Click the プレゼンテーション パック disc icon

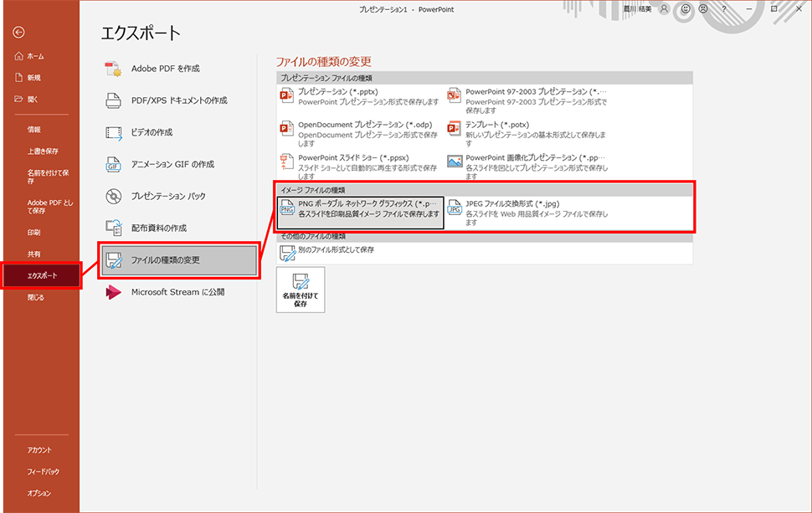tap(113, 196)
